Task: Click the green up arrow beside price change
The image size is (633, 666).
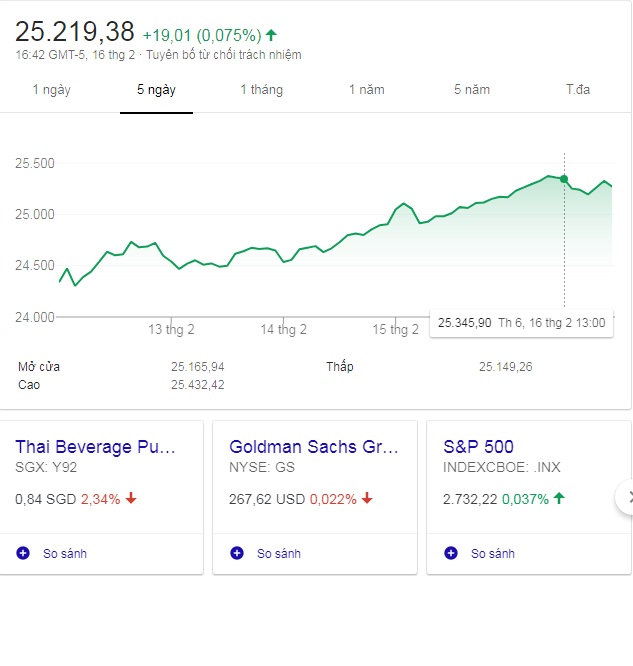Action: click(x=271, y=34)
